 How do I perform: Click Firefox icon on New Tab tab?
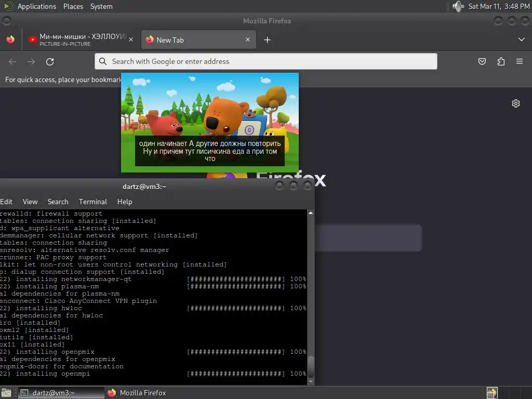click(150, 39)
